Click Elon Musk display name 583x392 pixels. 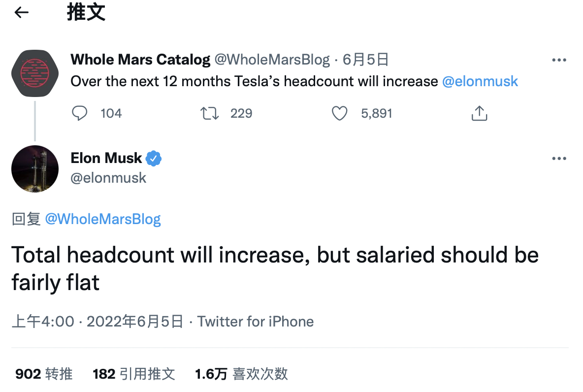106,159
